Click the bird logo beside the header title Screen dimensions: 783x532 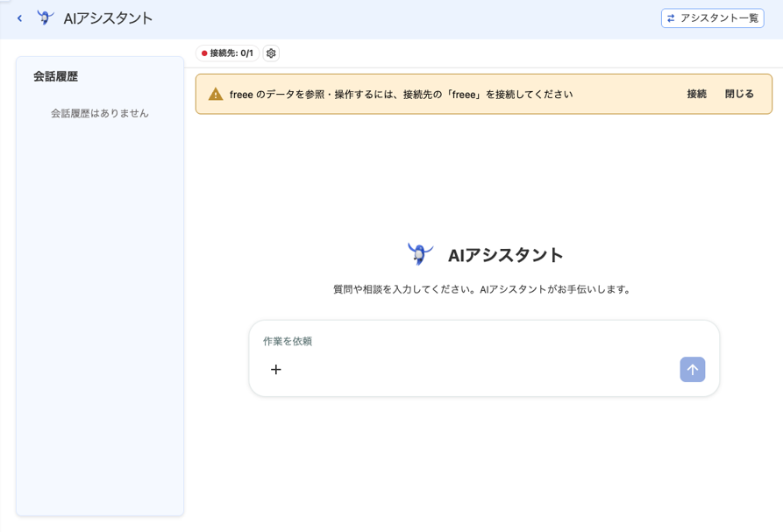45,18
